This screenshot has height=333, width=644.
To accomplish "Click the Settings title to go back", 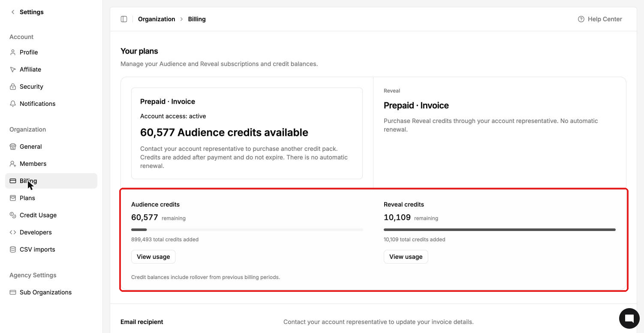I will pyautogui.click(x=32, y=12).
